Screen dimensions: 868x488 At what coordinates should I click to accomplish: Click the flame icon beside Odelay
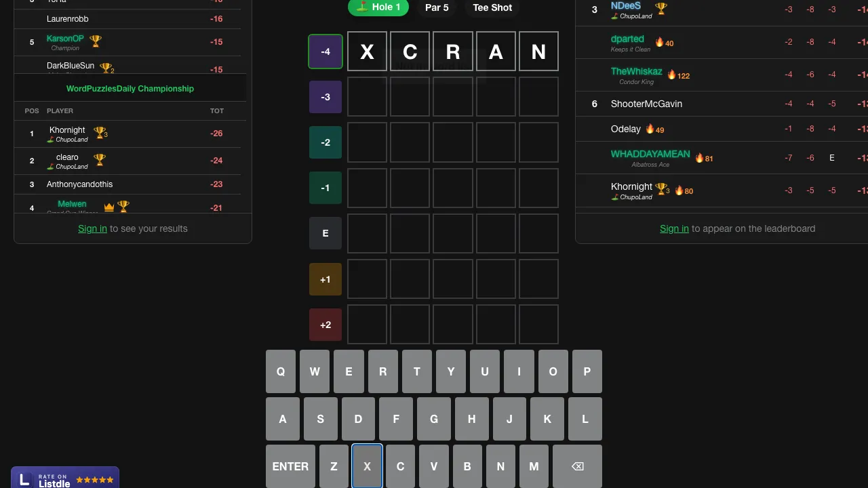pyautogui.click(x=650, y=129)
